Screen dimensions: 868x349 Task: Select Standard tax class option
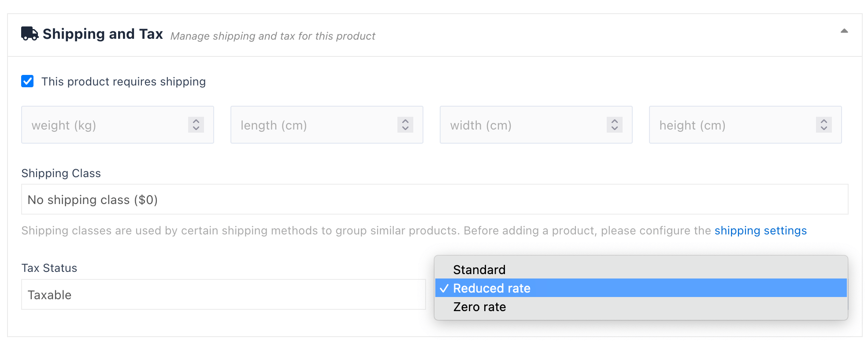479,270
